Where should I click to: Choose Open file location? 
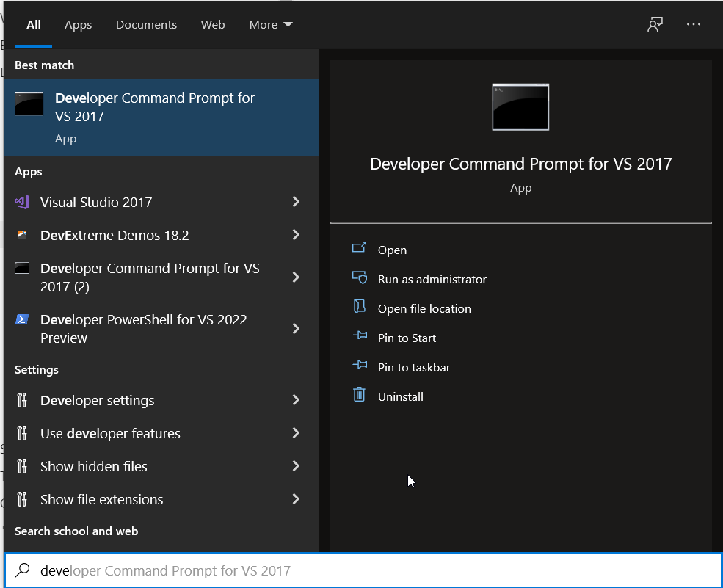click(424, 308)
